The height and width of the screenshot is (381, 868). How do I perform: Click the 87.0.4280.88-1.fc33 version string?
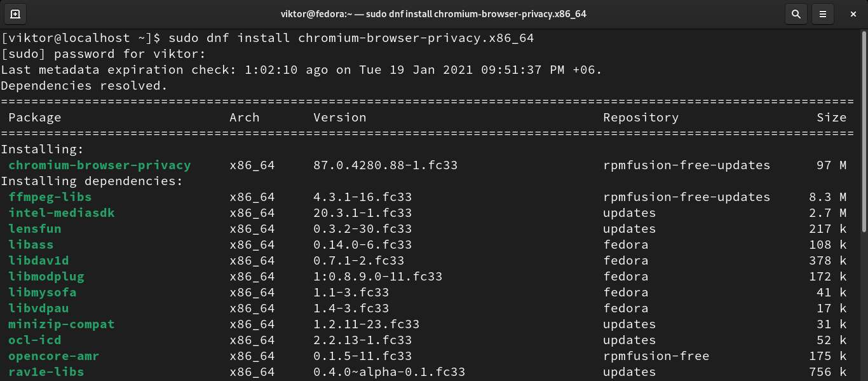[x=385, y=165]
